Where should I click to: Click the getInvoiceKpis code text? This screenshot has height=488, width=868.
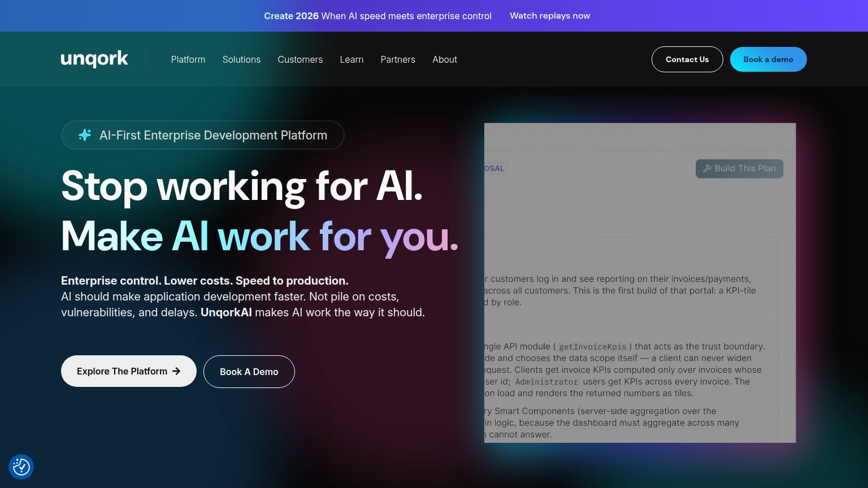tap(592, 347)
